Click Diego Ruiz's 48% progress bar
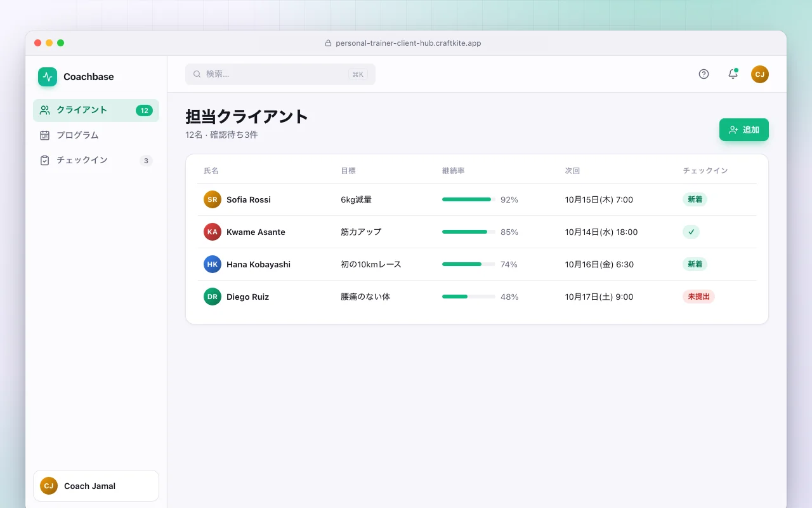This screenshot has height=508, width=812. click(469, 297)
